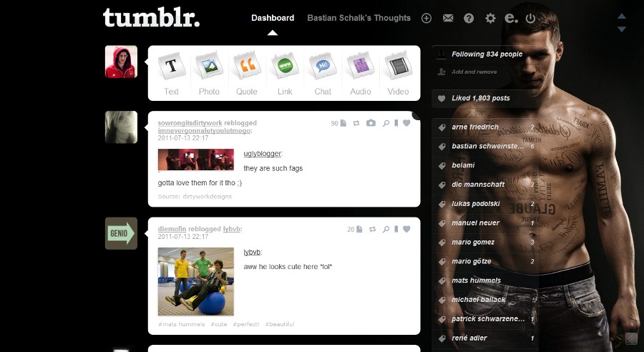
Task: View the 20 notes on diemofin post
Action: (354, 229)
